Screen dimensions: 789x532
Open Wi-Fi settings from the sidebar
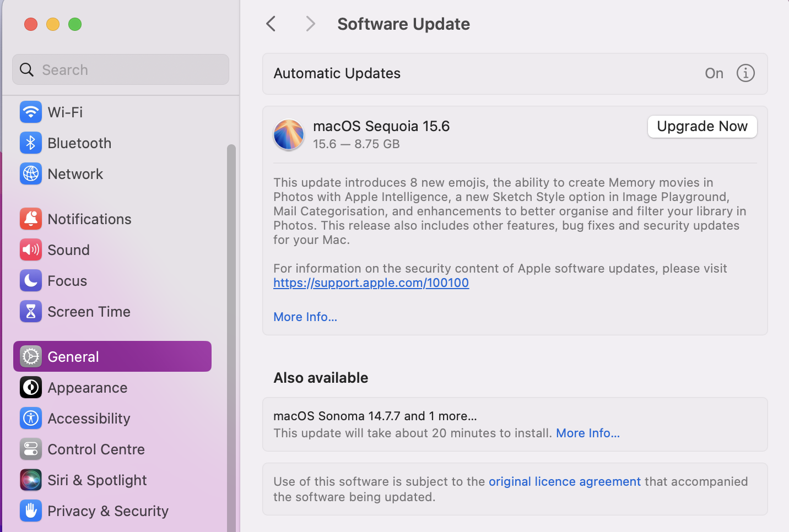click(x=65, y=112)
